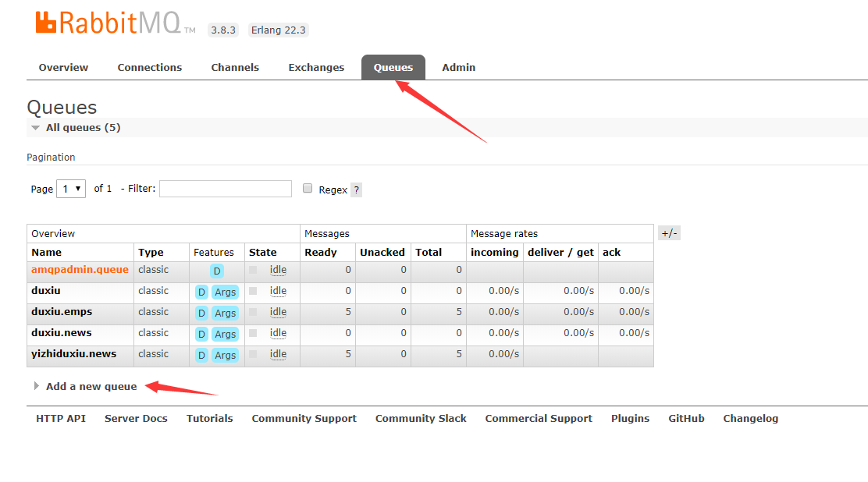868x482 pixels.
Task: Open the Connections tab
Action: click(x=149, y=67)
